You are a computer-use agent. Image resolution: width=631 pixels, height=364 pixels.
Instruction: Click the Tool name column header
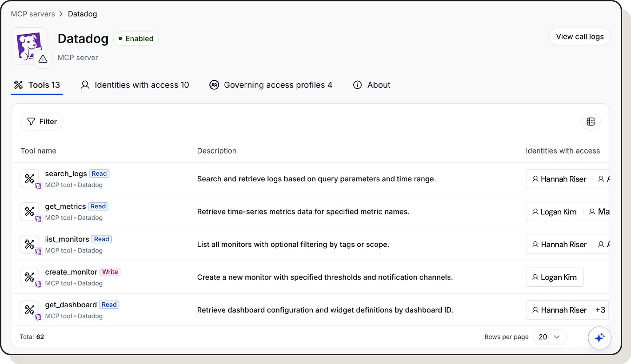pos(39,151)
